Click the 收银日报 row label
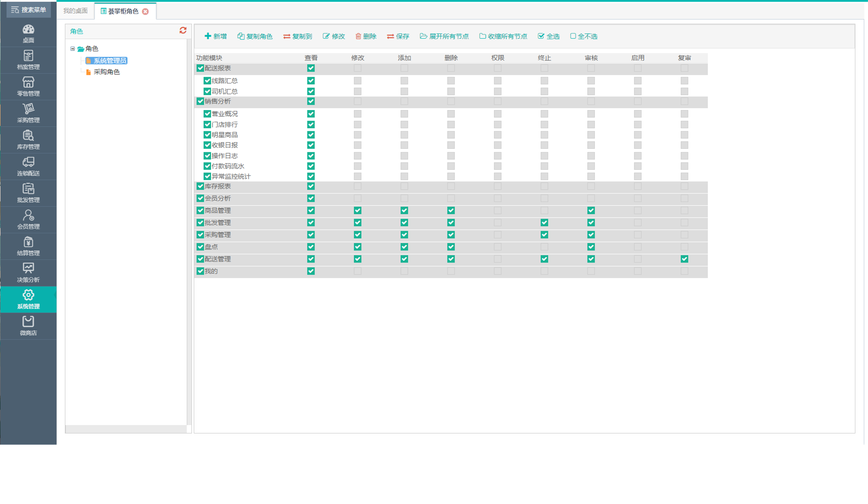Screen dimensions: 868x504 click(x=225, y=145)
